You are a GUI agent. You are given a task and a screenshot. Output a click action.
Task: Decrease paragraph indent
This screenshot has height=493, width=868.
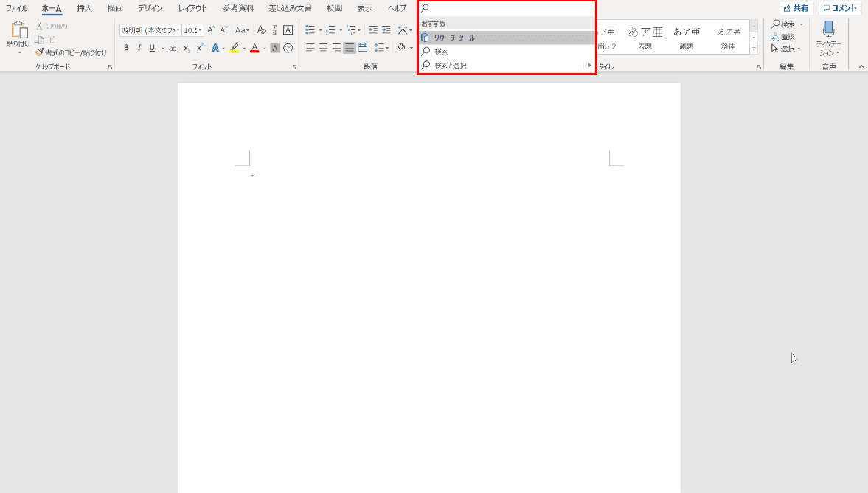point(373,30)
